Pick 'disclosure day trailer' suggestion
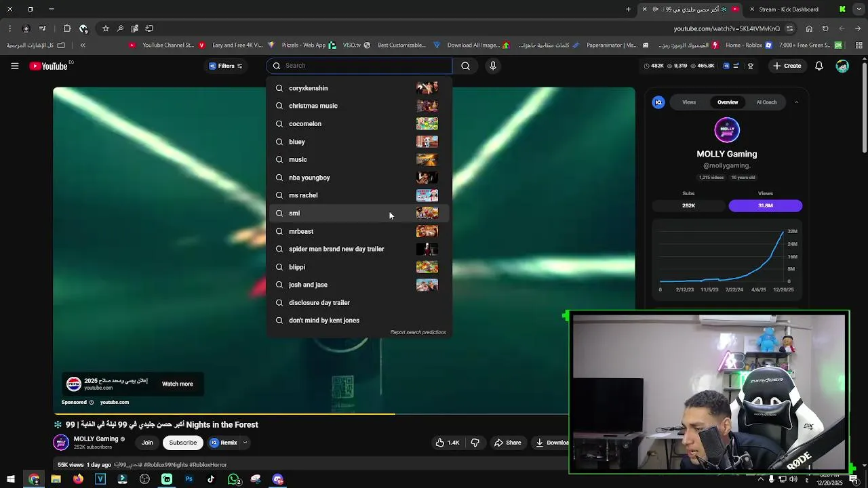This screenshot has height=488, width=868. pyautogui.click(x=359, y=302)
